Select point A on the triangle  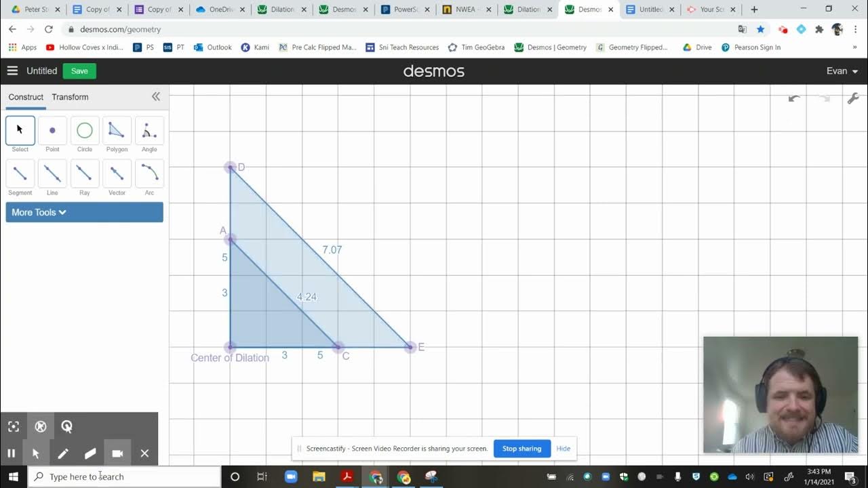pos(231,239)
